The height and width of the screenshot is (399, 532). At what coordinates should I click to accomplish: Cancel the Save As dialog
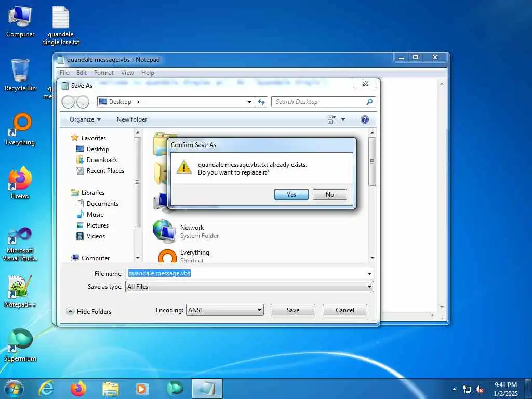pos(345,310)
